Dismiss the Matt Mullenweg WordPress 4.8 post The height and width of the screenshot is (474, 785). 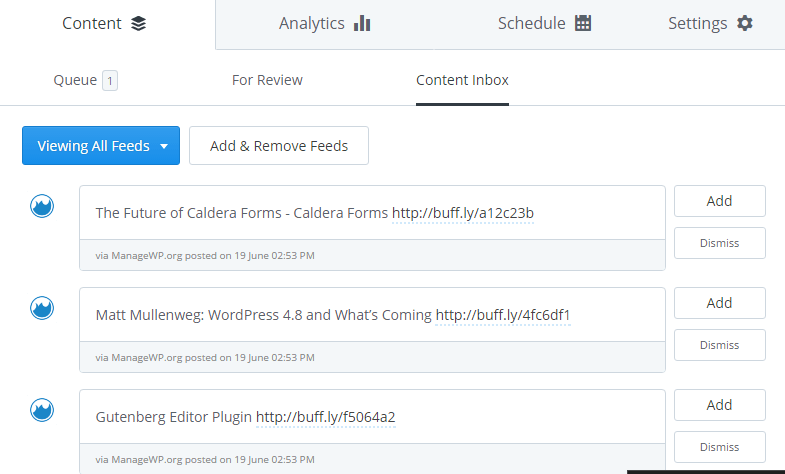[x=719, y=345]
